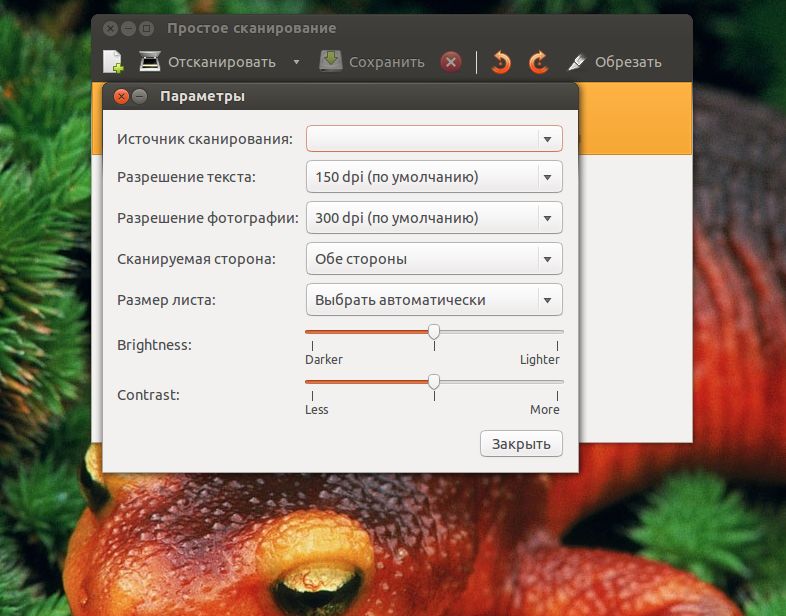Click the scanner icon beside Отсканировать
This screenshot has width=786, height=616.
[149, 61]
